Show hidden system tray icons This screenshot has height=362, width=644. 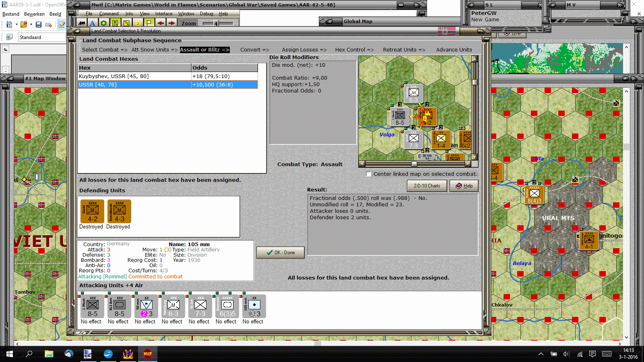tap(541, 354)
